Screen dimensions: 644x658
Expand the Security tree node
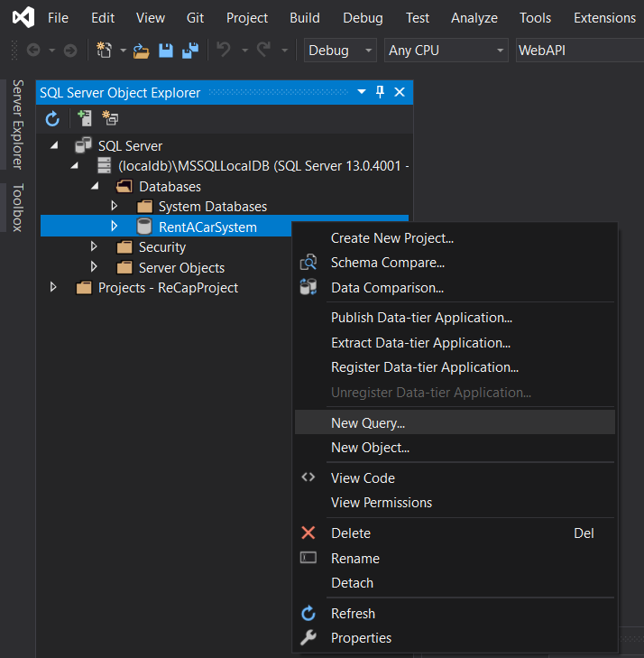click(x=94, y=247)
